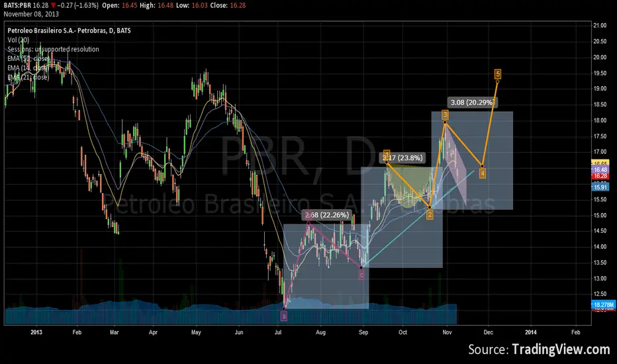
Task: Select the November 08, 2013 date text
Action: [31, 14]
